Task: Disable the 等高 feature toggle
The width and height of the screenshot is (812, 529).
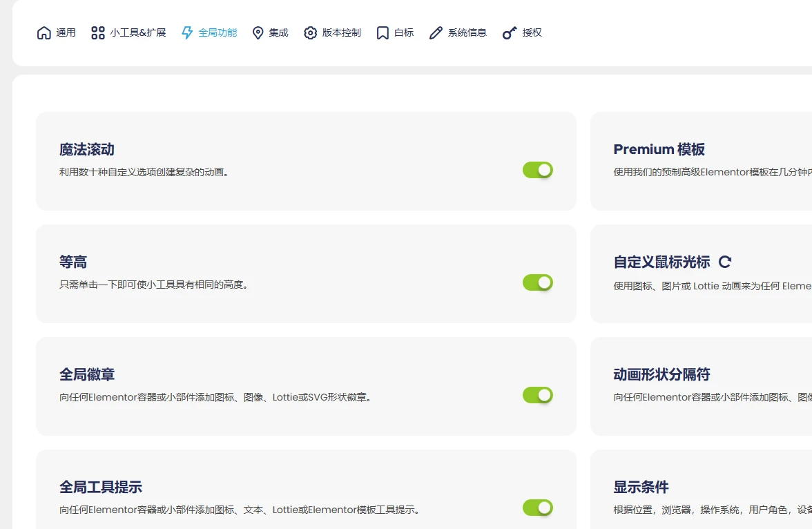Action: [538, 282]
